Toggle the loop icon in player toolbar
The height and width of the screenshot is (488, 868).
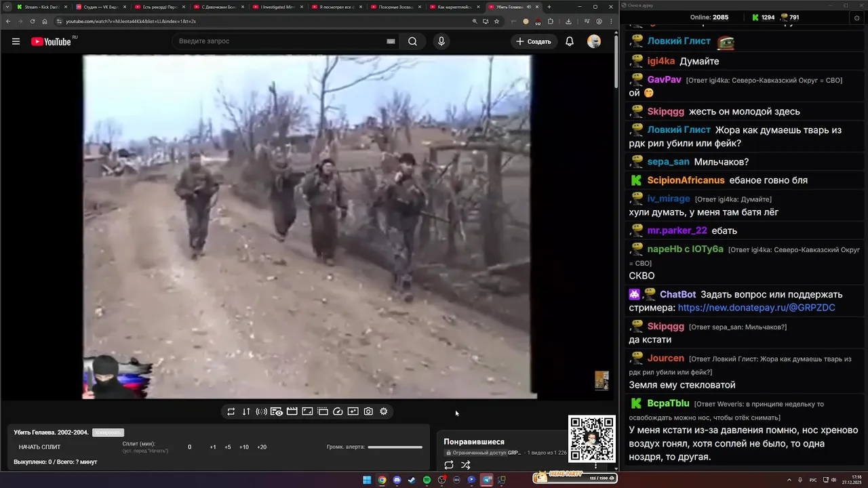pyautogui.click(x=231, y=411)
